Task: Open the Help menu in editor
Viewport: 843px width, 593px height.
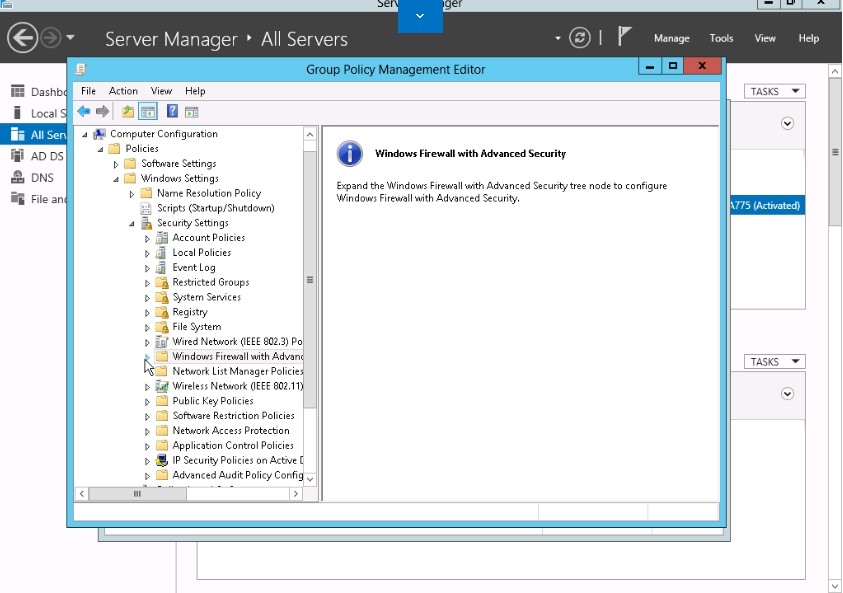Action: pos(195,91)
